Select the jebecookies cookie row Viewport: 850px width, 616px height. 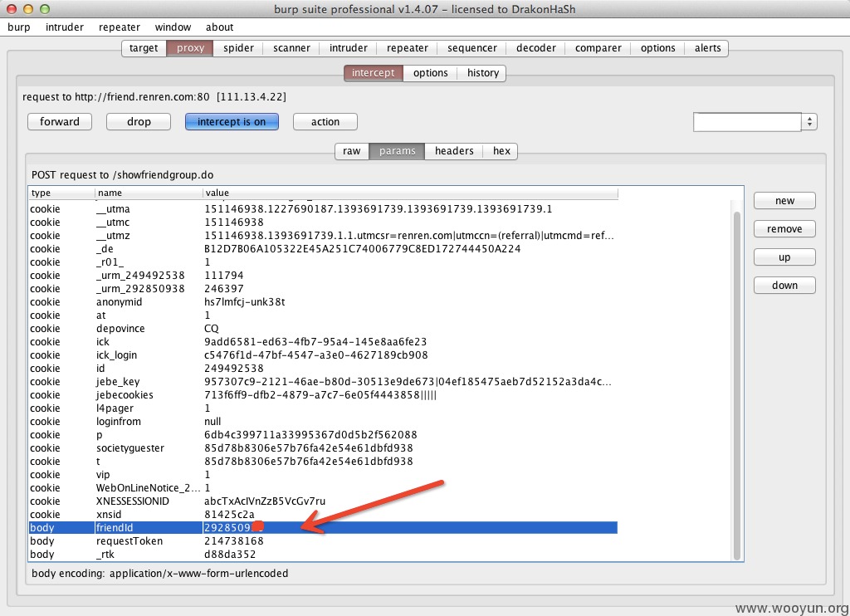tap(323, 395)
